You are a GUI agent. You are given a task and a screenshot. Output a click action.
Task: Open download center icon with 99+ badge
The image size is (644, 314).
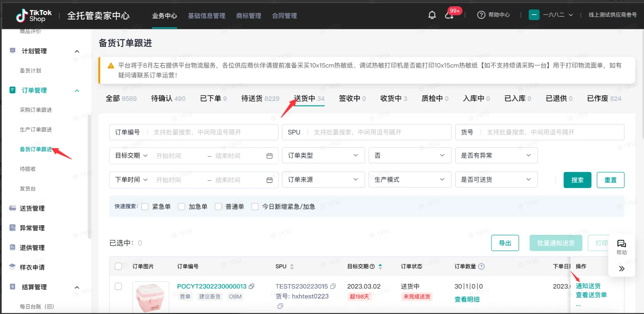coord(449,15)
